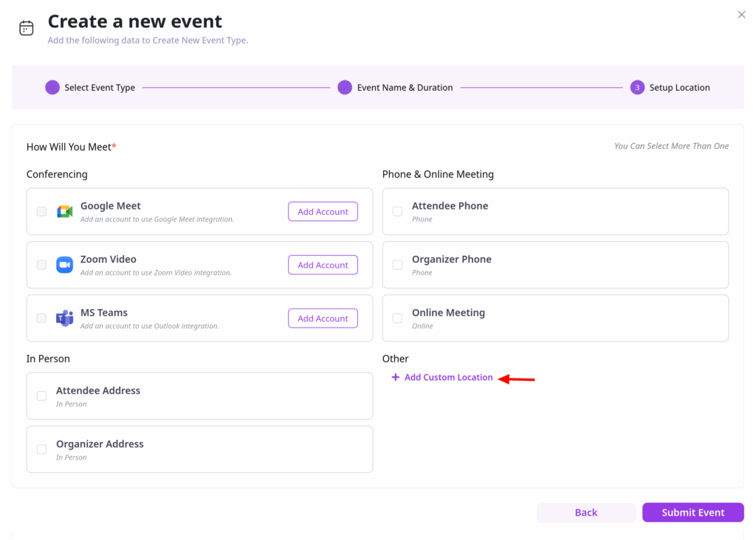Click the step 3 circle indicator
Image resolution: width=756 pixels, height=540 pixels.
[x=637, y=88]
